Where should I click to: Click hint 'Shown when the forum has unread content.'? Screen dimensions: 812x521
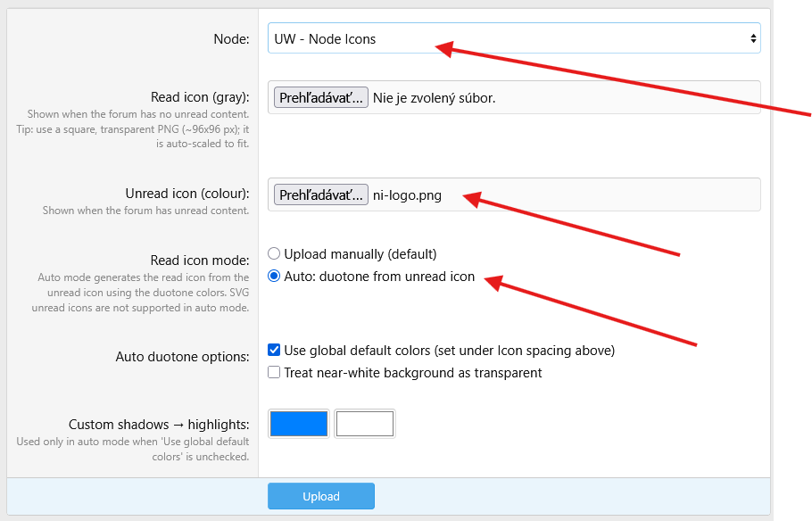(145, 211)
